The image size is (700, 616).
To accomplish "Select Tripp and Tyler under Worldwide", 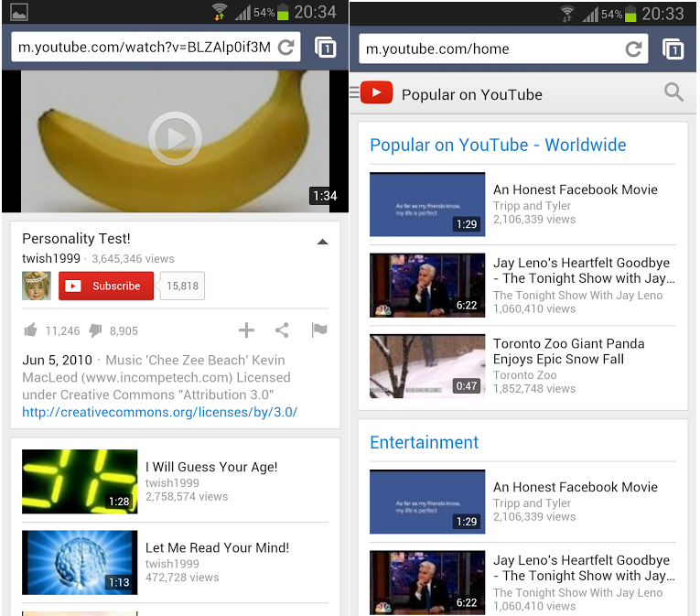I will point(533,205).
